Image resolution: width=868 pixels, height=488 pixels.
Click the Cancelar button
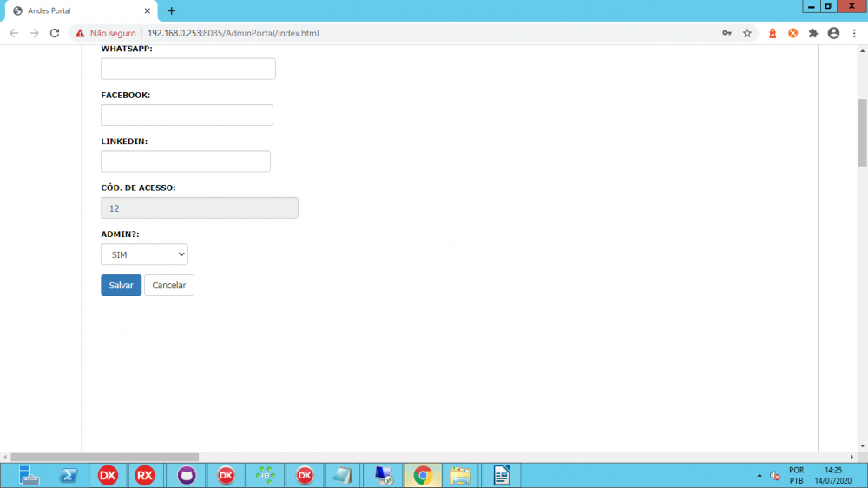click(169, 286)
